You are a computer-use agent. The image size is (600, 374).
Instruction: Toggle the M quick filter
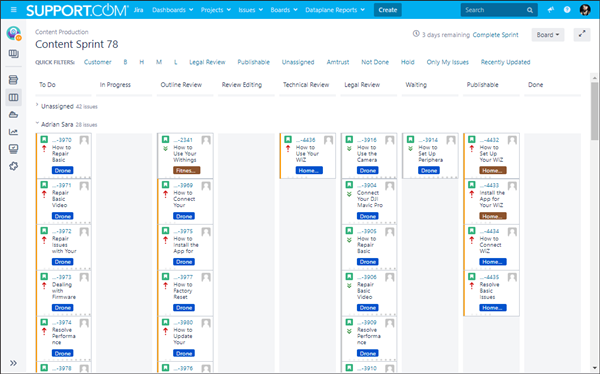pyautogui.click(x=159, y=62)
